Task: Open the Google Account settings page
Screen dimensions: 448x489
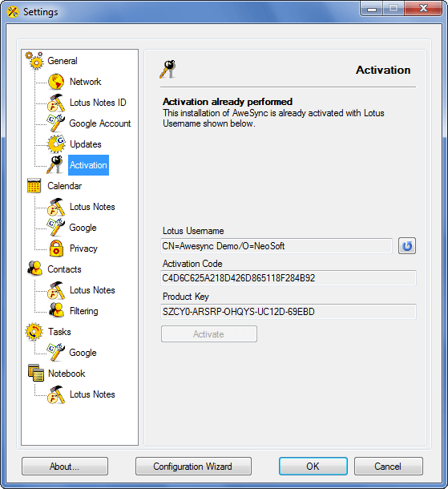Action: click(x=99, y=123)
